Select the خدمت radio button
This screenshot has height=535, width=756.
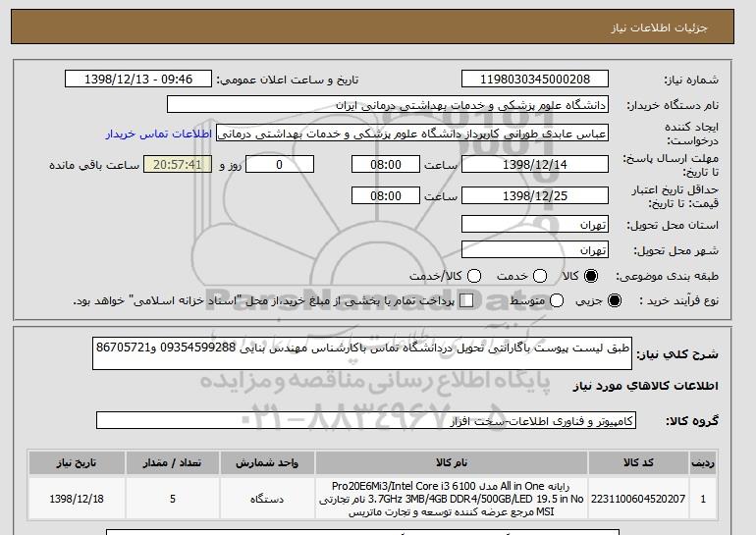tap(540, 276)
